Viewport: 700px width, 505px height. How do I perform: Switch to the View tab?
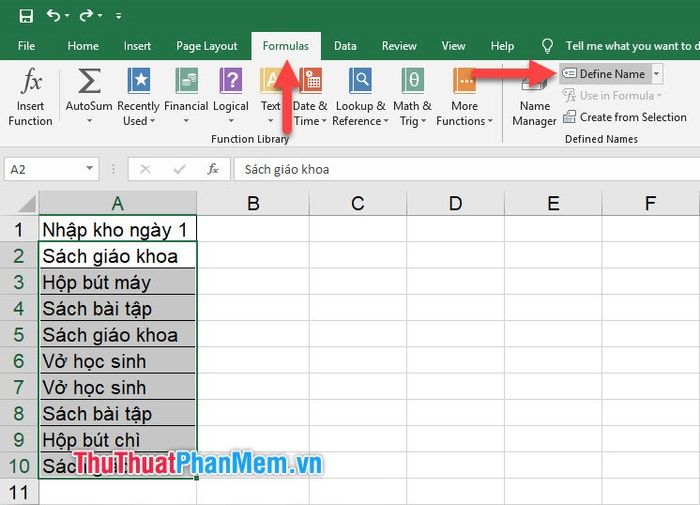(453, 46)
